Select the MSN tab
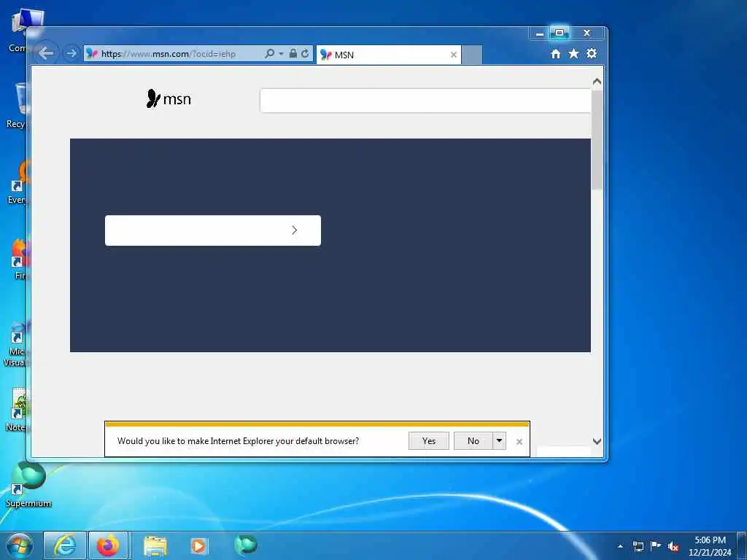The width and height of the screenshot is (747, 560). pos(388,55)
